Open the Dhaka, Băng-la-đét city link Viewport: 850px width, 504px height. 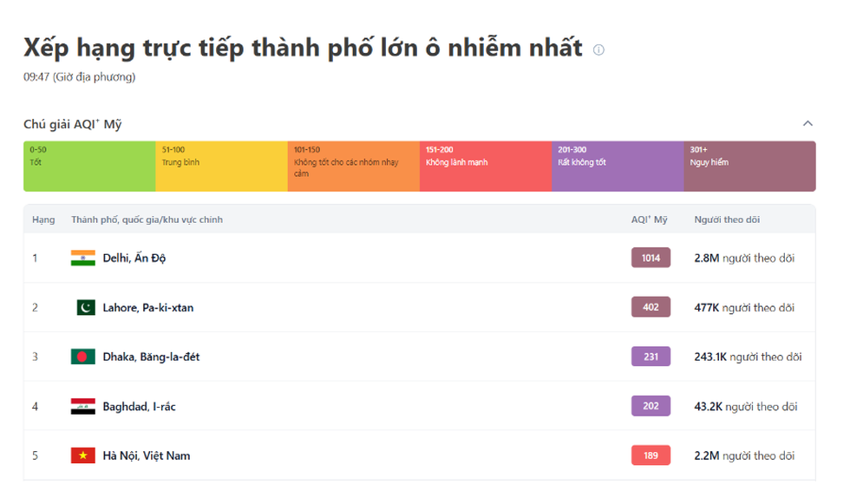(x=151, y=357)
